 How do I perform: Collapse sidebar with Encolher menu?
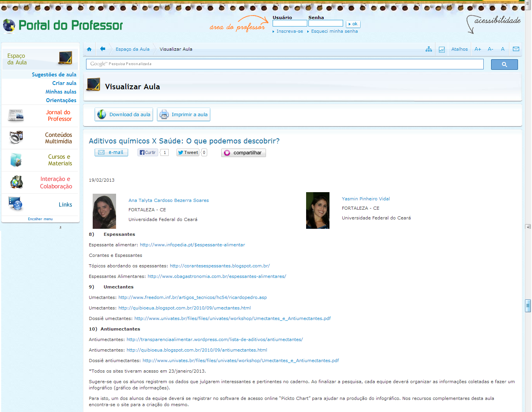tap(40, 219)
